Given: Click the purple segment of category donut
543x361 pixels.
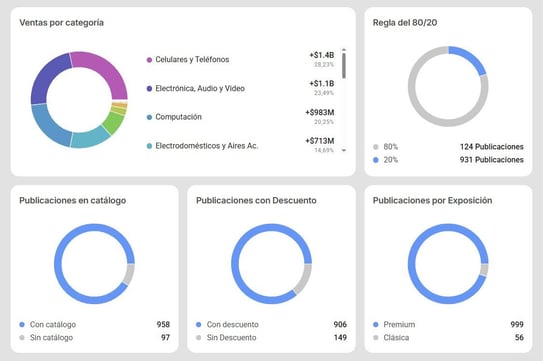Looking at the screenshot, I should click(105, 68).
